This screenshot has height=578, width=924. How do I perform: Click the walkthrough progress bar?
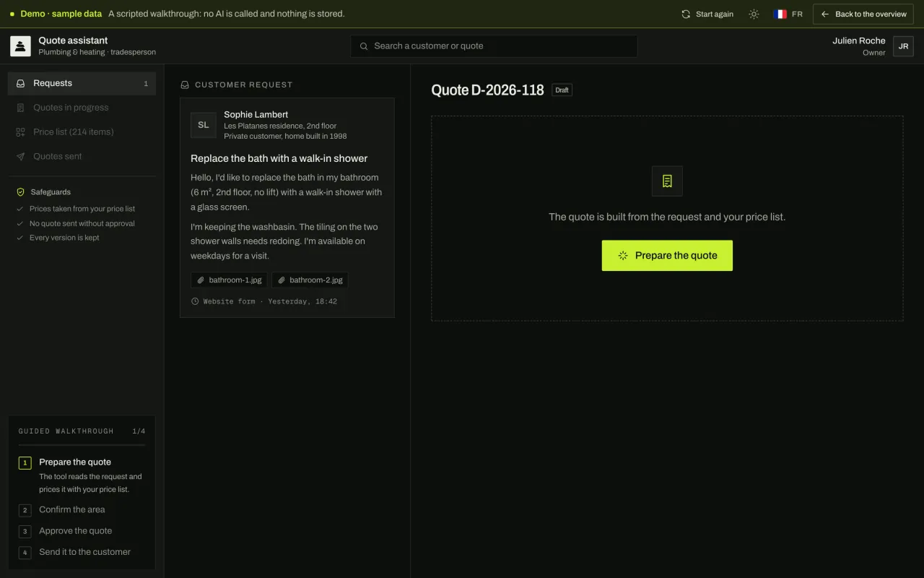click(82, 445)
